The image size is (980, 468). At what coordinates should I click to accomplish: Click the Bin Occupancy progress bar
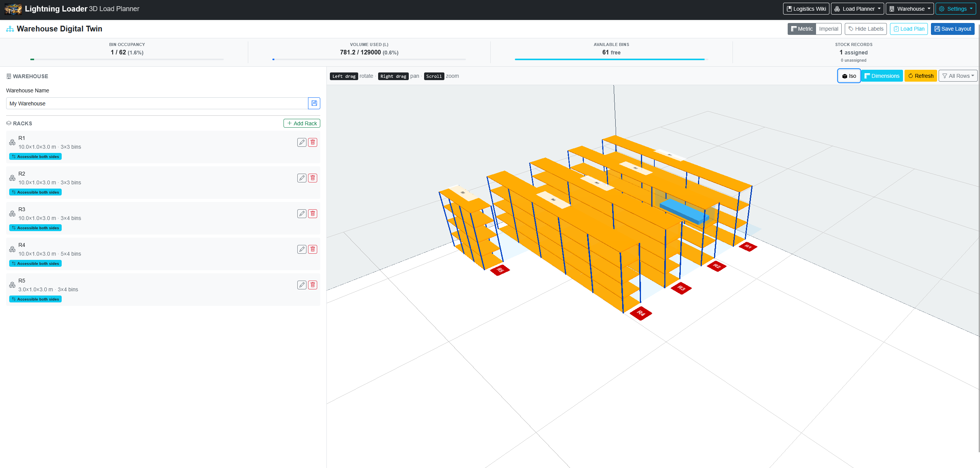[x=127, y=59]
